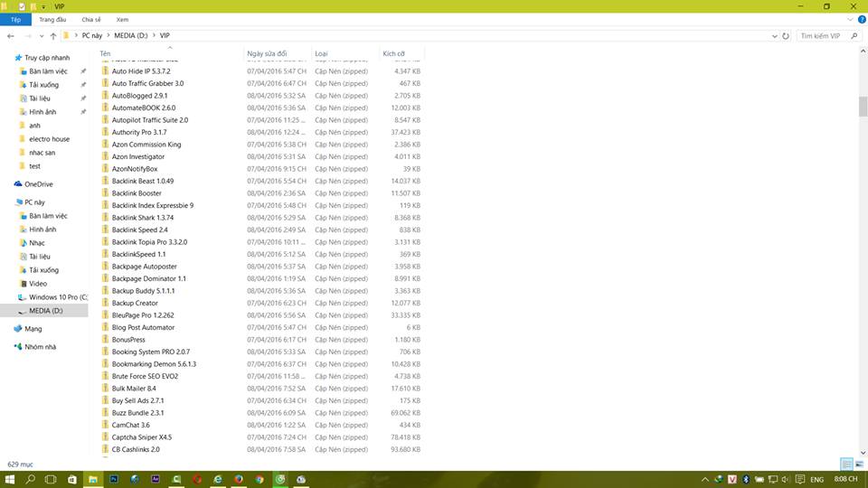
Task: Unpin Hình ảnh from quick access
Action: pyautogui.click(x=83, y=112)
